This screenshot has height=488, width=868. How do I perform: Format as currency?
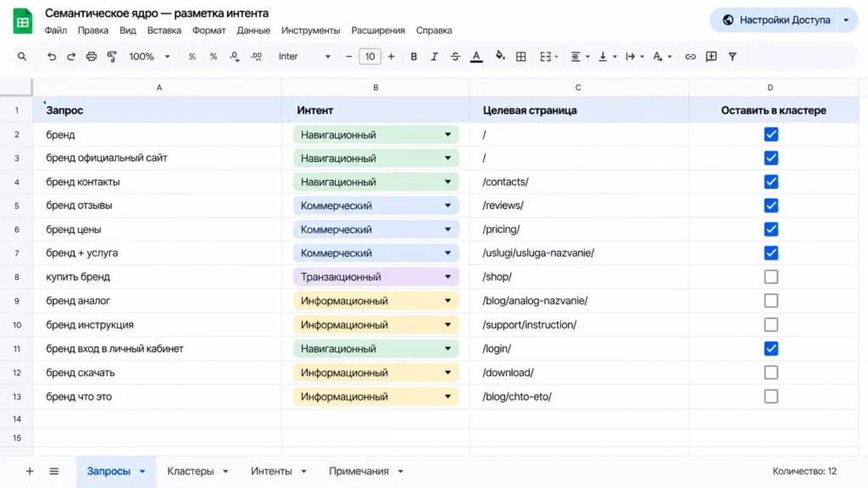point(192,57)
